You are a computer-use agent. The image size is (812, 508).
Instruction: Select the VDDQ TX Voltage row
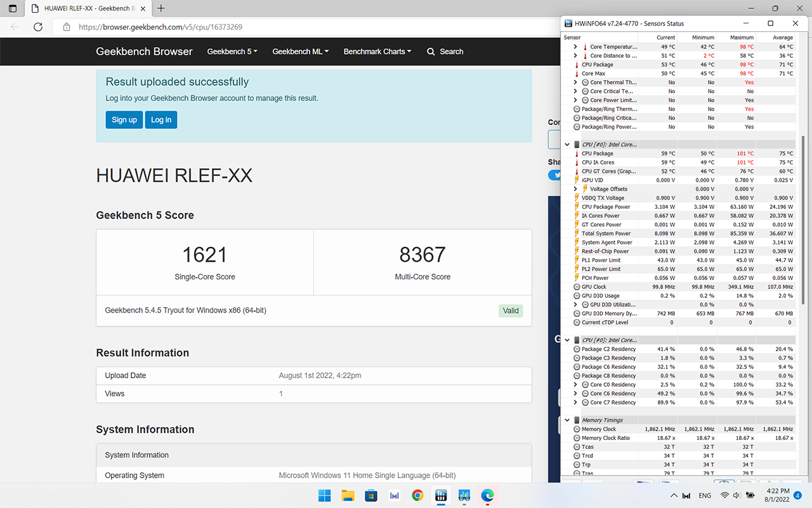coord(679,198)
